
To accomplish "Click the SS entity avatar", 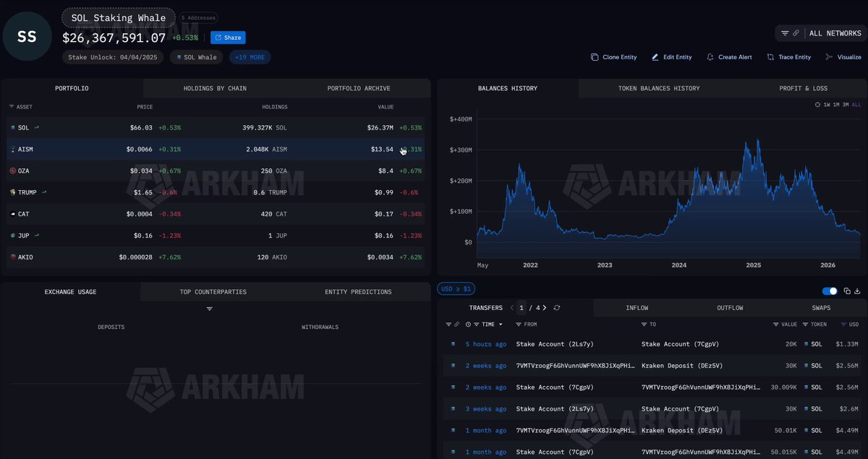I will [x=27, y=35].
